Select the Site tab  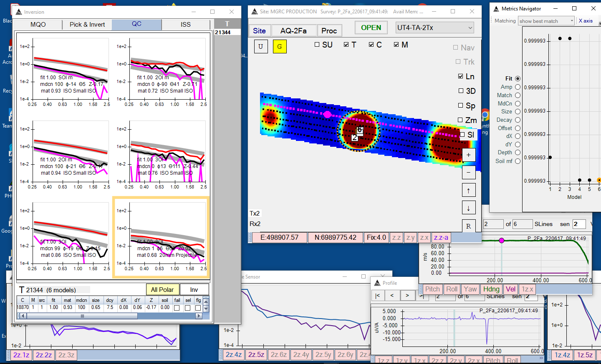[259, 30]
